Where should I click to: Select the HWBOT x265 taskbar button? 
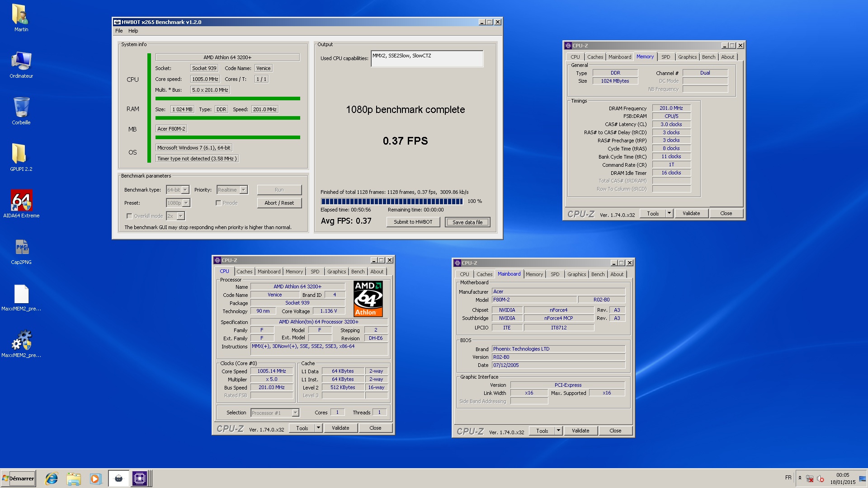click(118, 479)
